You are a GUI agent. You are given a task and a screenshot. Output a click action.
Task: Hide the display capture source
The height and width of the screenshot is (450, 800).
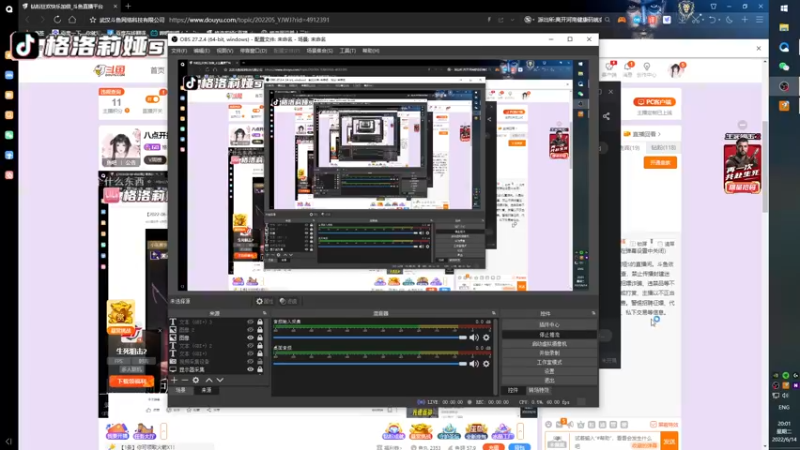tap(251, 369)
